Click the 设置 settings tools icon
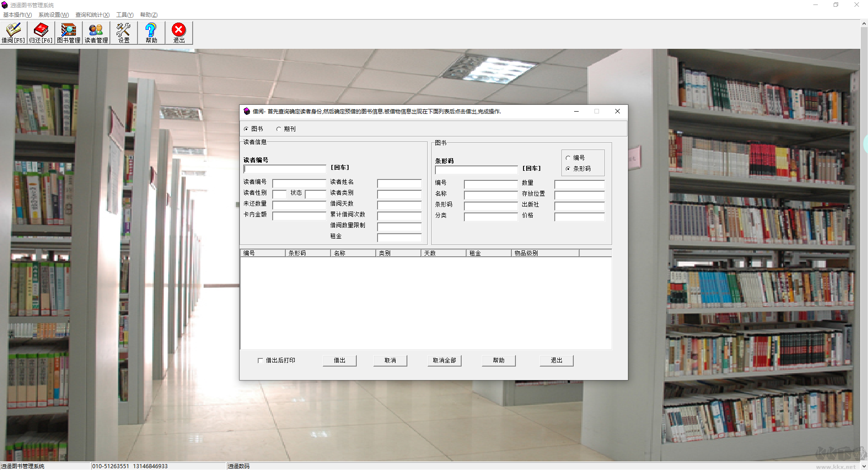Image resolution: width=868 pixels, height=470 pixels. point(124,33)
